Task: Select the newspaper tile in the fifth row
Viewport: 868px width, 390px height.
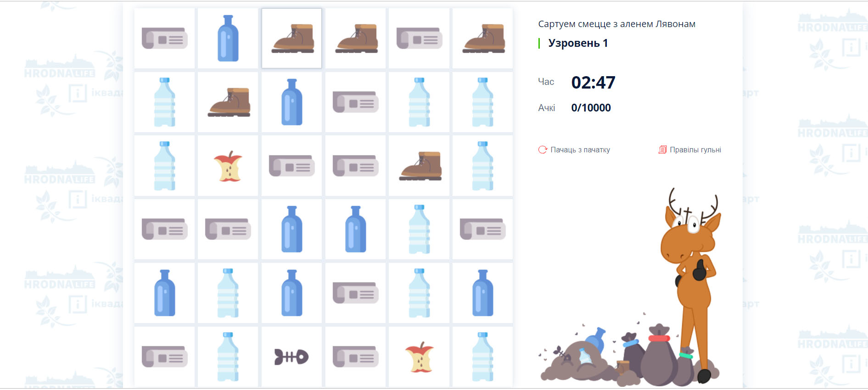Action: 355,293
